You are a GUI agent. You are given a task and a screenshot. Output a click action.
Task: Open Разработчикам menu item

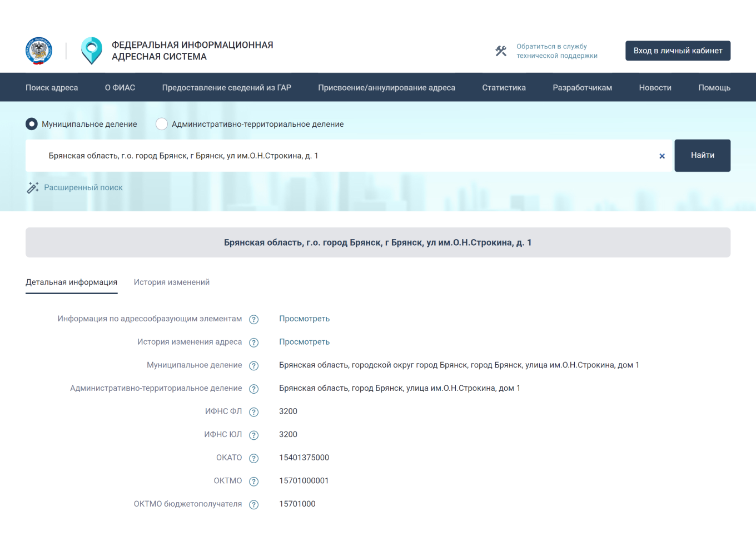582,88
